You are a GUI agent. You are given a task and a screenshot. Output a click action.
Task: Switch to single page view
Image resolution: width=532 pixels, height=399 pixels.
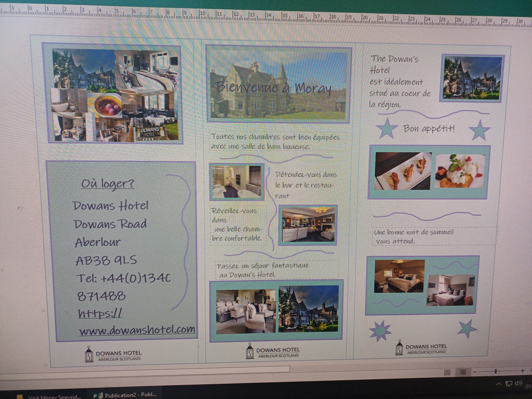[447, 372]
